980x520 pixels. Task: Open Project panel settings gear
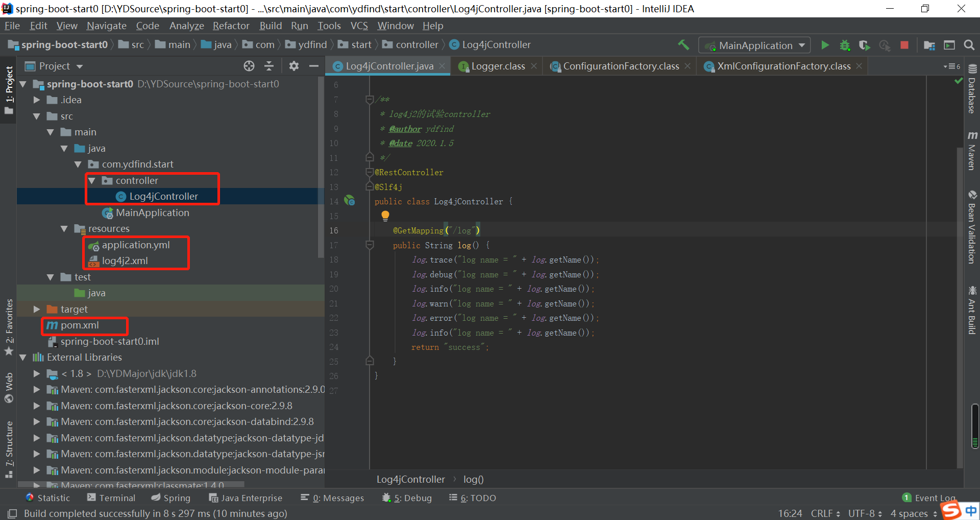tap(294, 66)
